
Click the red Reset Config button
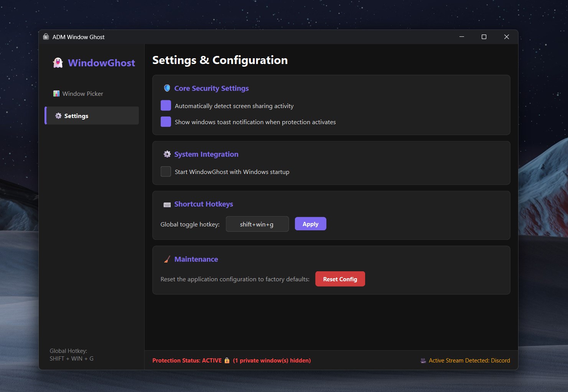[x=340, y=279]
